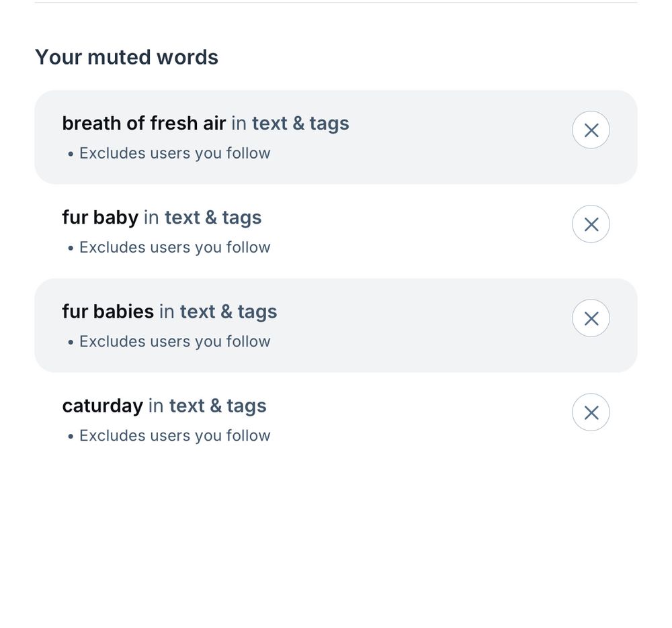Click 'Excludes users you follow' under caturday
672x628 pixels.
[x=175, y=436]
